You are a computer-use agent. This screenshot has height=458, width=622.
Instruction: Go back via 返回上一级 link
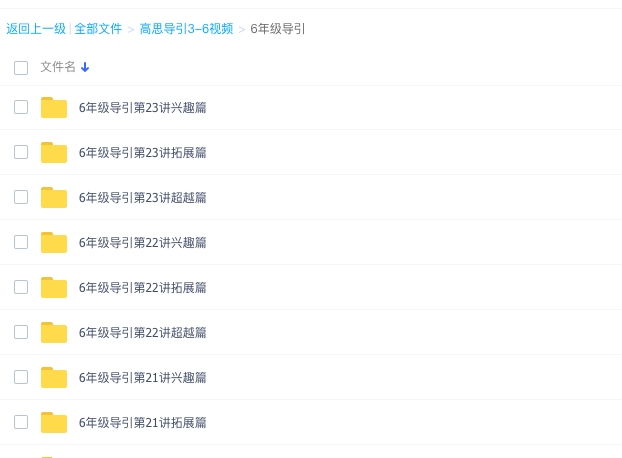36,29
